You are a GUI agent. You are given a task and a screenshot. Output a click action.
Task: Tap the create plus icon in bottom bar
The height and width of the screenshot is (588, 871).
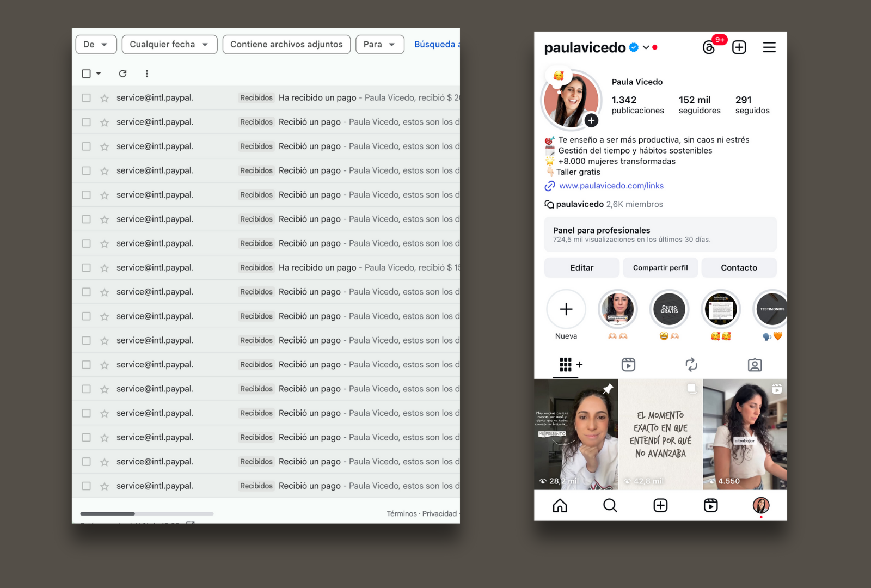point(660,506)
